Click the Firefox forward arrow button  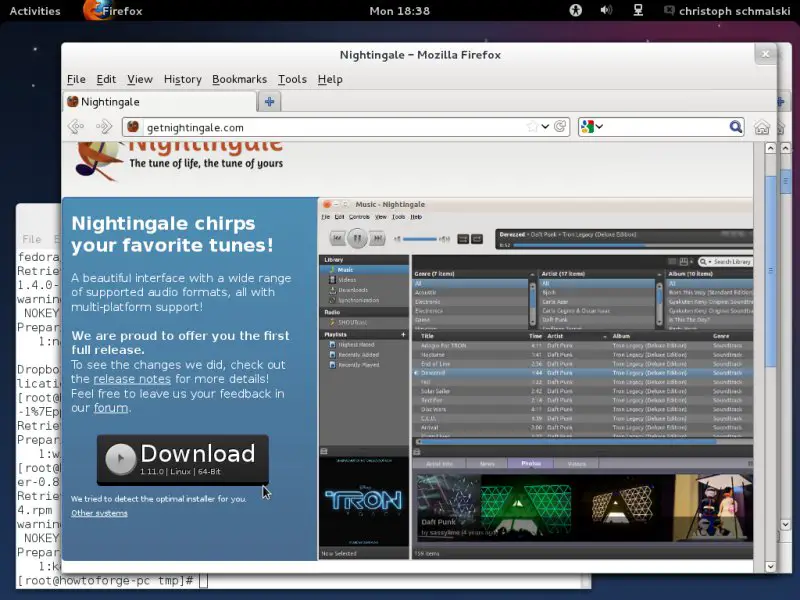[x=104, y=127]
